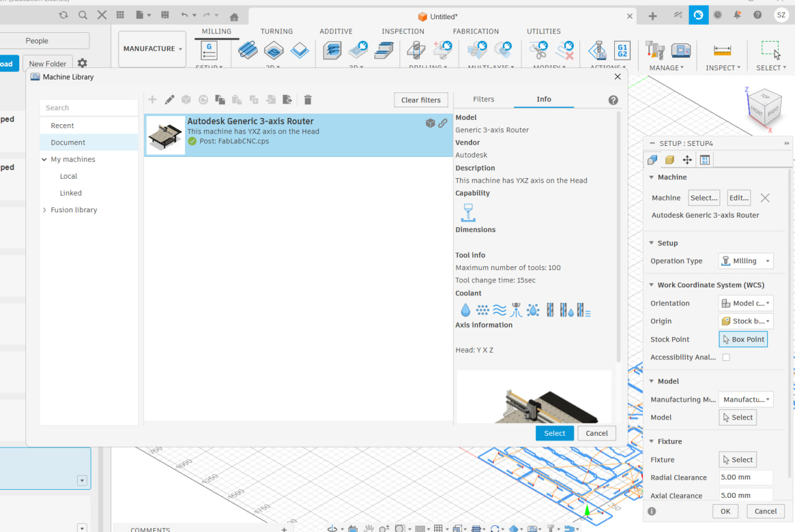
Task: Click the help question mark in Machine Library
Action: [613, 100]
